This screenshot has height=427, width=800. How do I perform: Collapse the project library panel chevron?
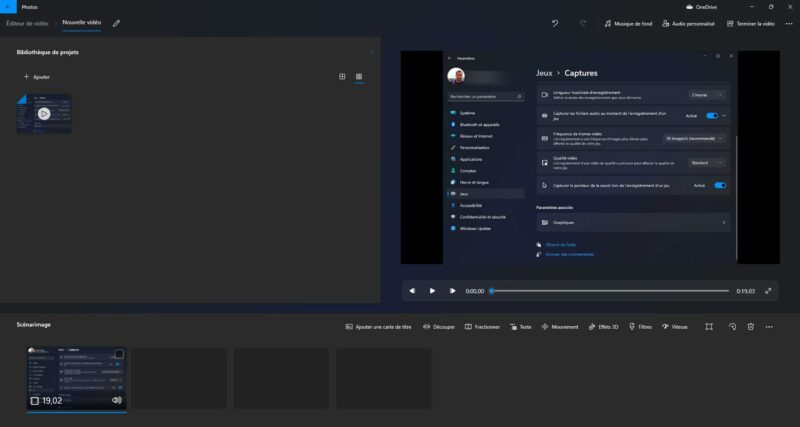point(372,52)
